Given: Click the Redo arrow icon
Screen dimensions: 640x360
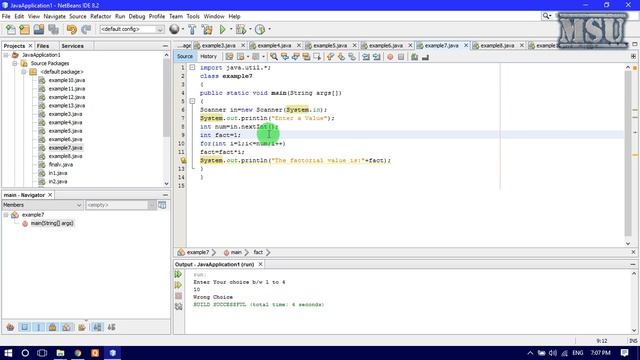Looking at the screenshot, I should (x=86, y=29).
